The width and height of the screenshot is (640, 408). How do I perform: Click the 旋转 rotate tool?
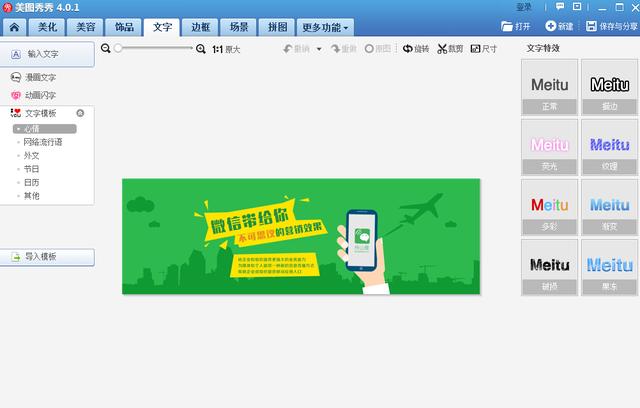tap(416, 49)
